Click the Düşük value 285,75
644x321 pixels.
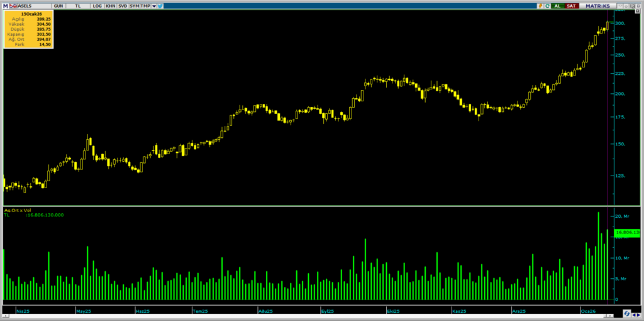tap(43, 29)
